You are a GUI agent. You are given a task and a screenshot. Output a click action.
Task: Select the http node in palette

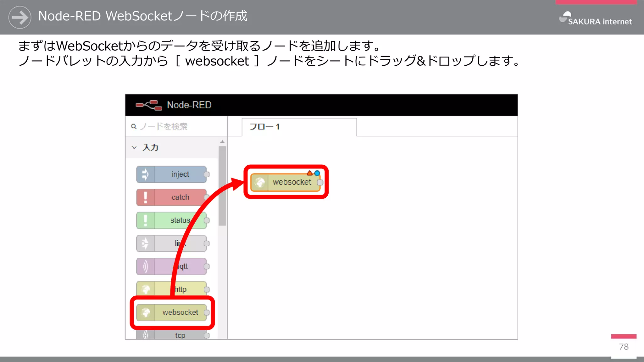(171, 289)
